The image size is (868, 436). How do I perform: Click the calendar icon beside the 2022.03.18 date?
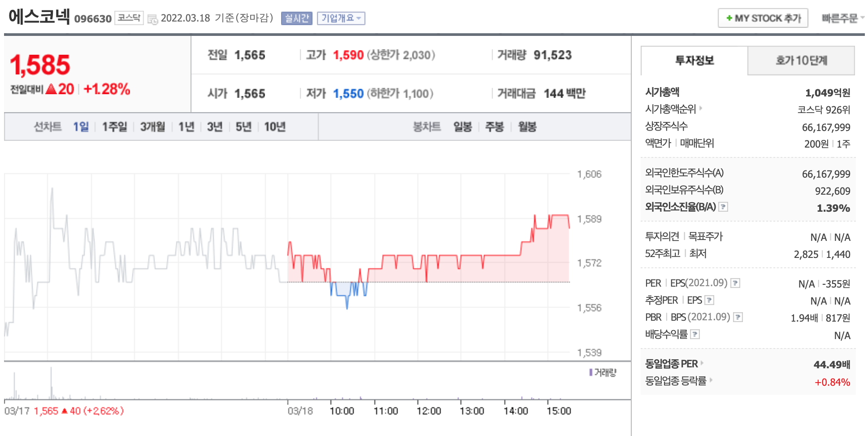152,19
